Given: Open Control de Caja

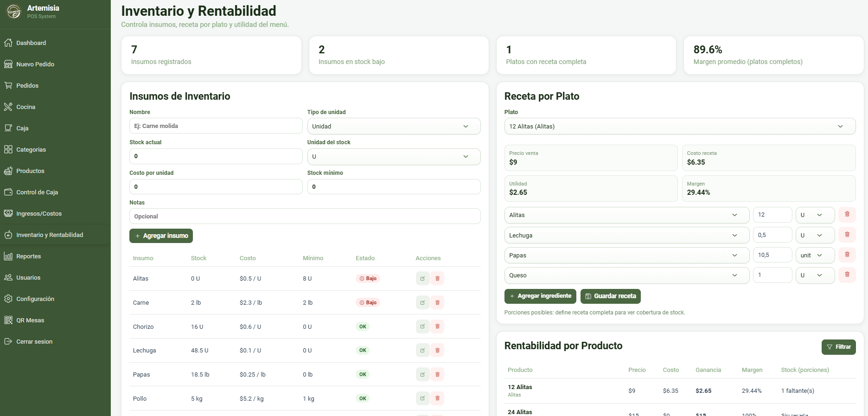Looking at the screenshot, I should [x=55, y=192].
